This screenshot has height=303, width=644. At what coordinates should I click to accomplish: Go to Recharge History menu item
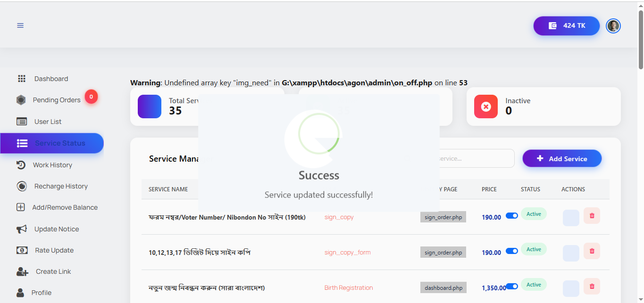61,186
